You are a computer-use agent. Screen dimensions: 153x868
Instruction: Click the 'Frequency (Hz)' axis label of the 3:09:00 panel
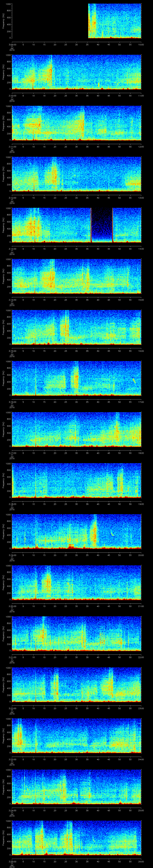(3, 21)
